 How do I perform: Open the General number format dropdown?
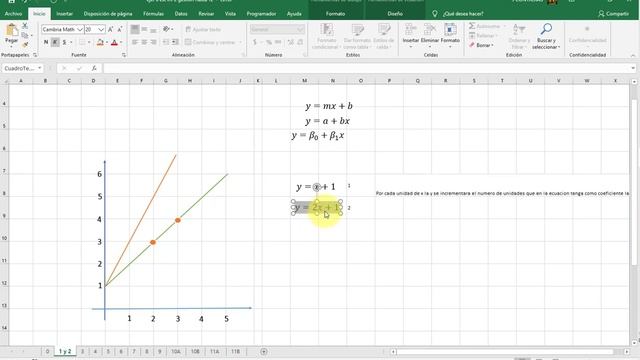[300, 29]
